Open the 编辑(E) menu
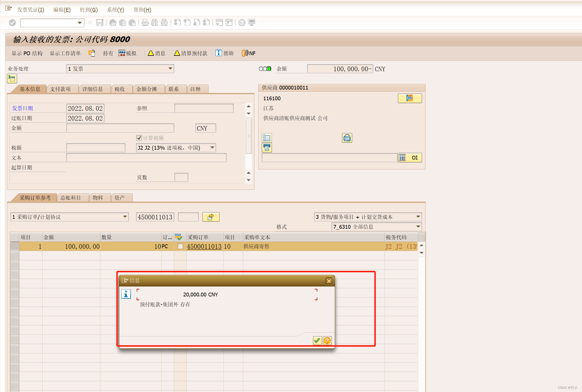Viewport: 582px width, 392px height. pyautogui.click(x=62, y=10)
